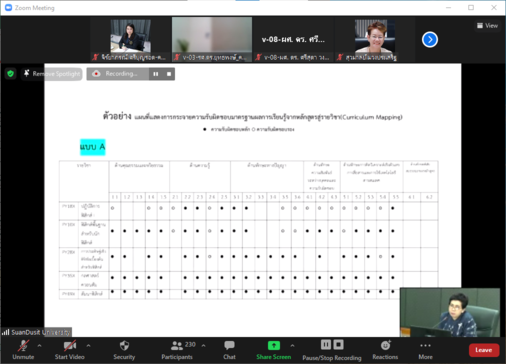Open the Chat panel
506x364 pixels.
pyautogui.click(x=229, y=345)
